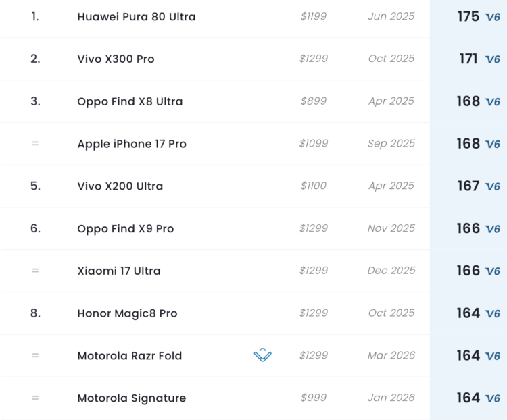
Task: Click the V6 badge on Huawei Pura 80 Ultra row
Action: click(493, 18)
